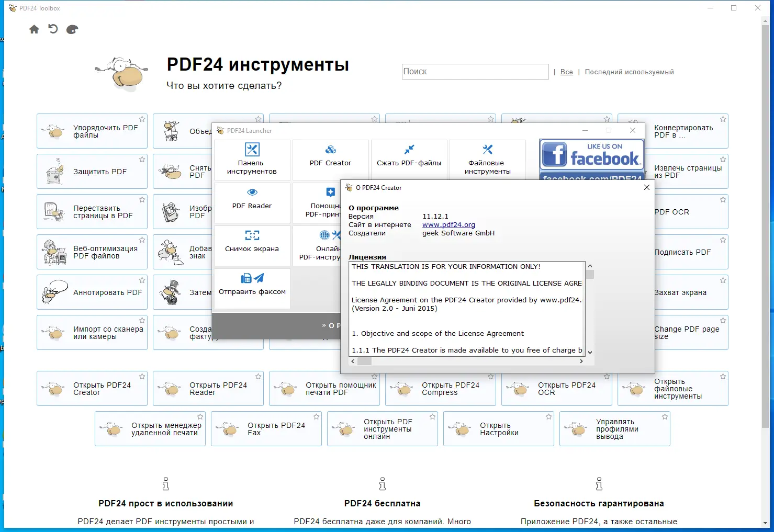
Task: Star the Открыть PDF24 Fax tile
Action: [316, 417]
